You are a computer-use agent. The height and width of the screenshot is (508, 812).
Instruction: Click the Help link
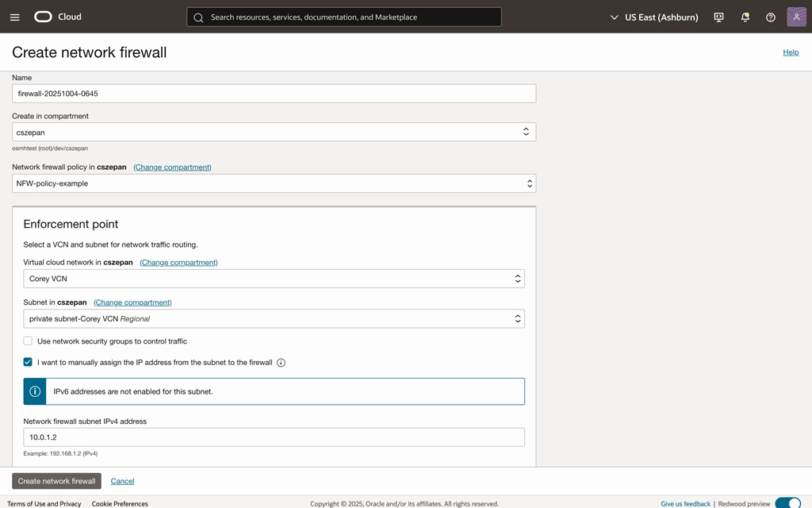pyautogui.click(x=791, y=52)
